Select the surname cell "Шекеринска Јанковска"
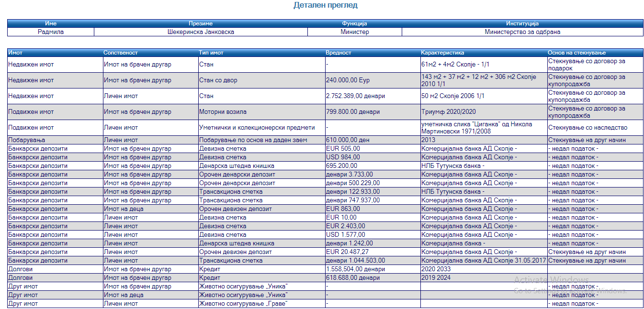Image resolution: width=644 pixels, height=309 pixels. (201, 32)
